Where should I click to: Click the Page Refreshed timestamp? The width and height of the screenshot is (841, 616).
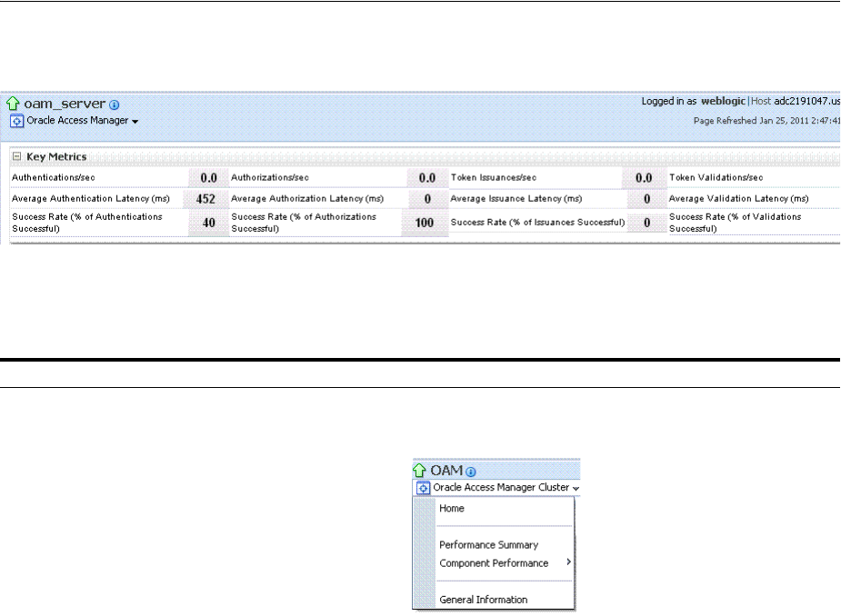(767, 121)
